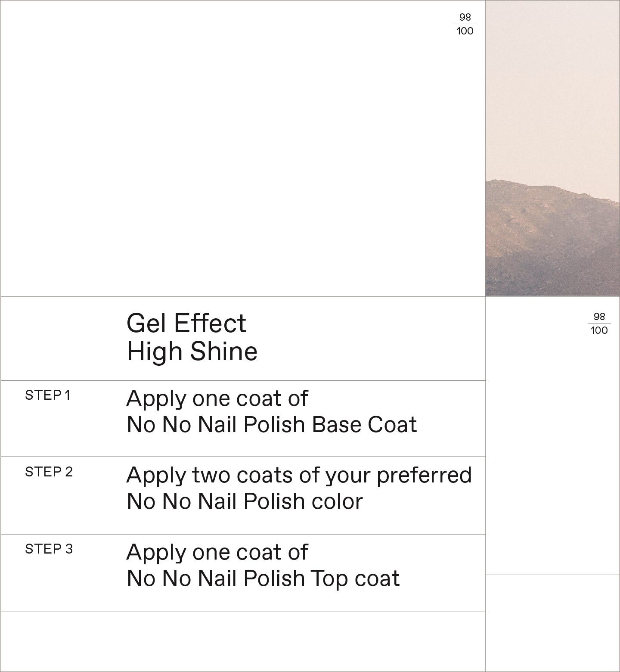Click the word "Effect" in the heading
Image resolution: width=620 pixels, height=672 pixels.
[211, 323]
